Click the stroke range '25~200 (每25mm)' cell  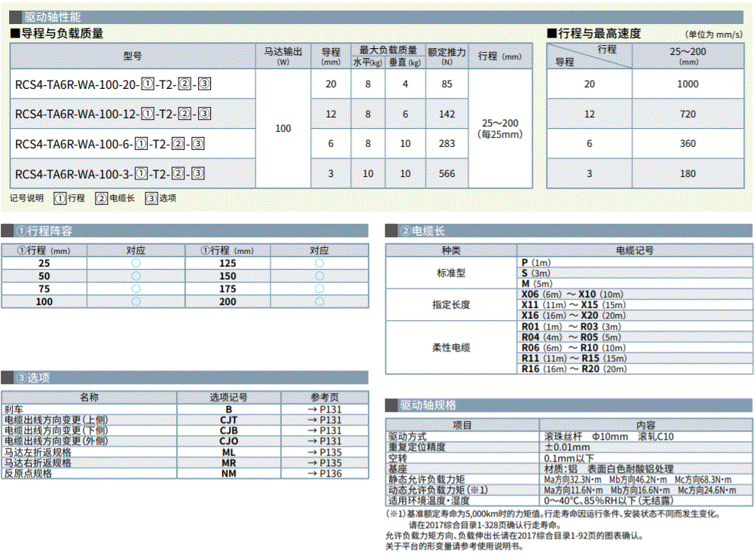[x=500, y=129]
